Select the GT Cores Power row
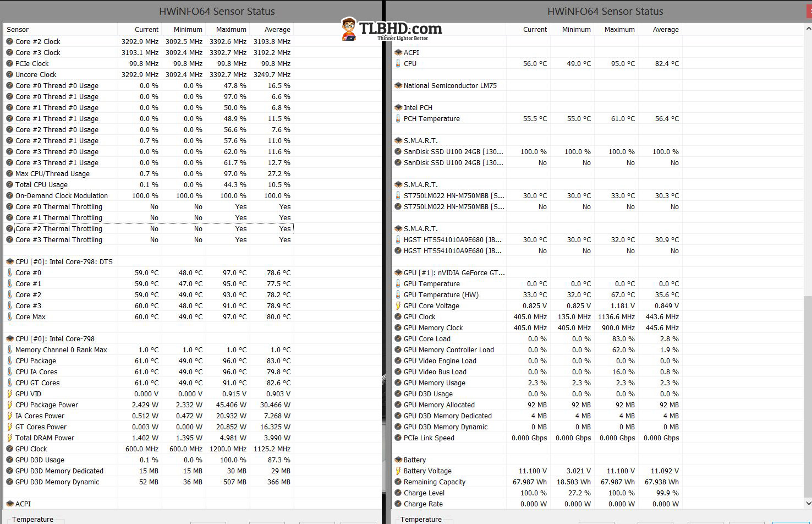 click(x=149, y=427)
